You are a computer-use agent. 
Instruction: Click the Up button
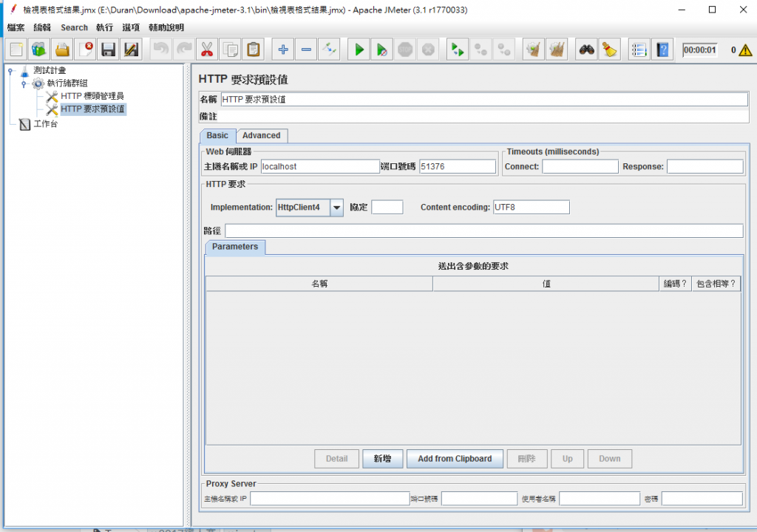click(x=567, y=459)
